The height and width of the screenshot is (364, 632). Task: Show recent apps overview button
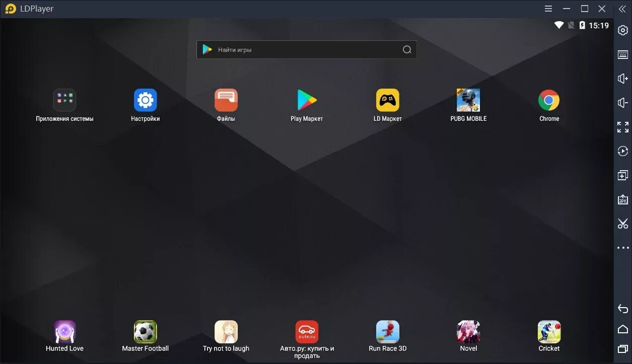coord(623,348)
